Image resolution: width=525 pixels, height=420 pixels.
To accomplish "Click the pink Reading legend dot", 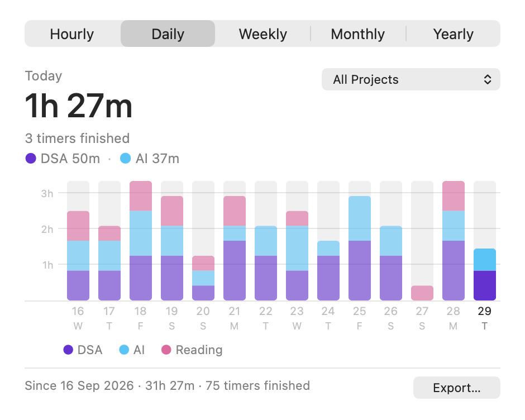I will 166,350.
